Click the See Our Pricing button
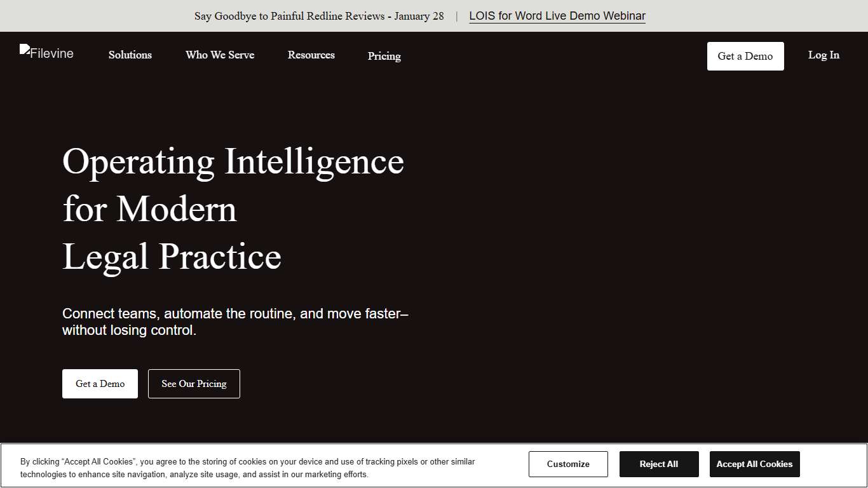 (x=194, y=384)
